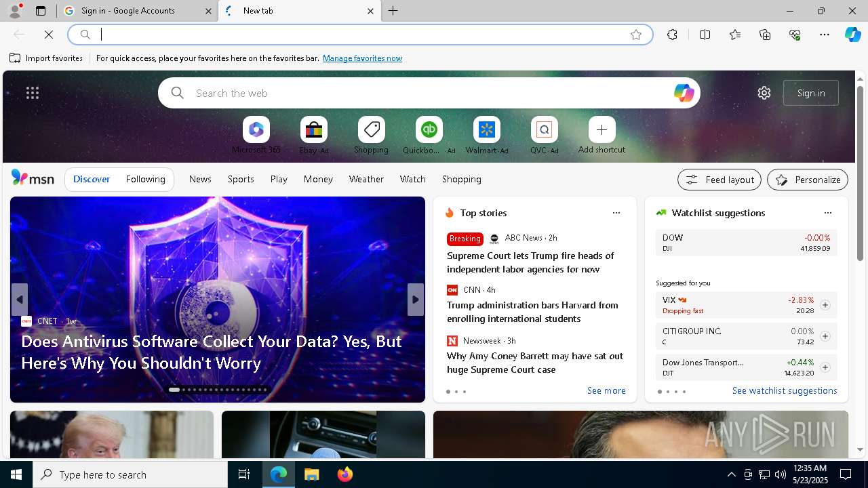Viewport: 868px width, 488px height.
Task: Open the browser profile icon
Action: [x=15, y=11]
